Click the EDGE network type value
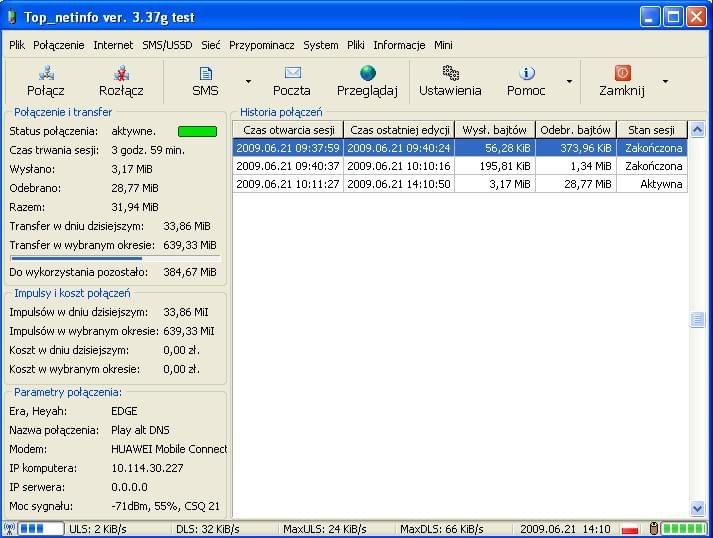Viewport: 713px width, 538px height. pos(124,411)
